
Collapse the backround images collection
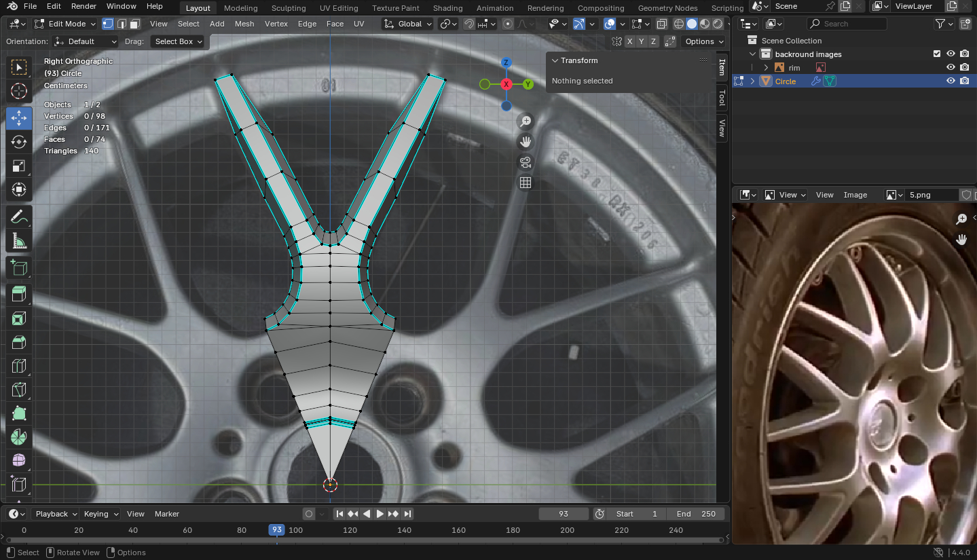[752, 54]
